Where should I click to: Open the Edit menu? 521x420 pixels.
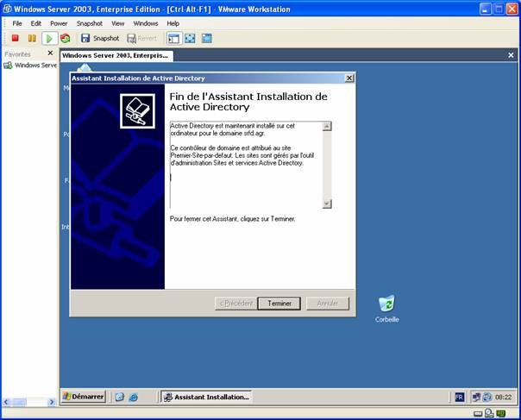point(36,23)
